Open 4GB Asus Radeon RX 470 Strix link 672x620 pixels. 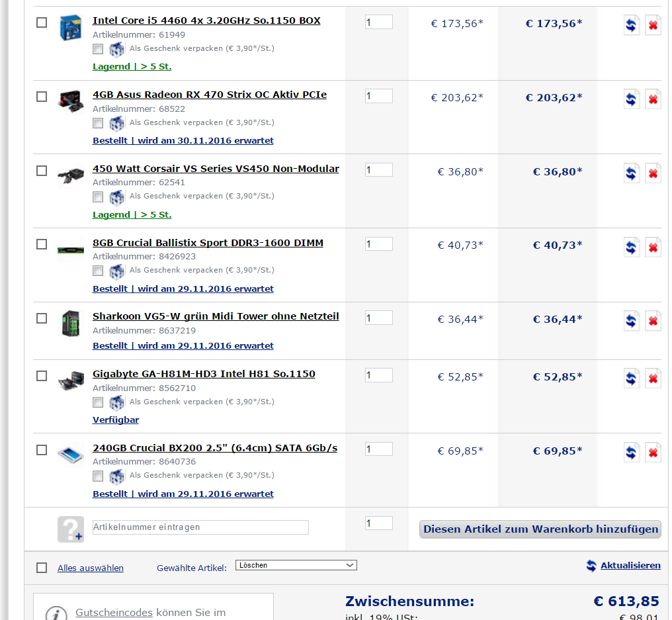pos(210,95)
